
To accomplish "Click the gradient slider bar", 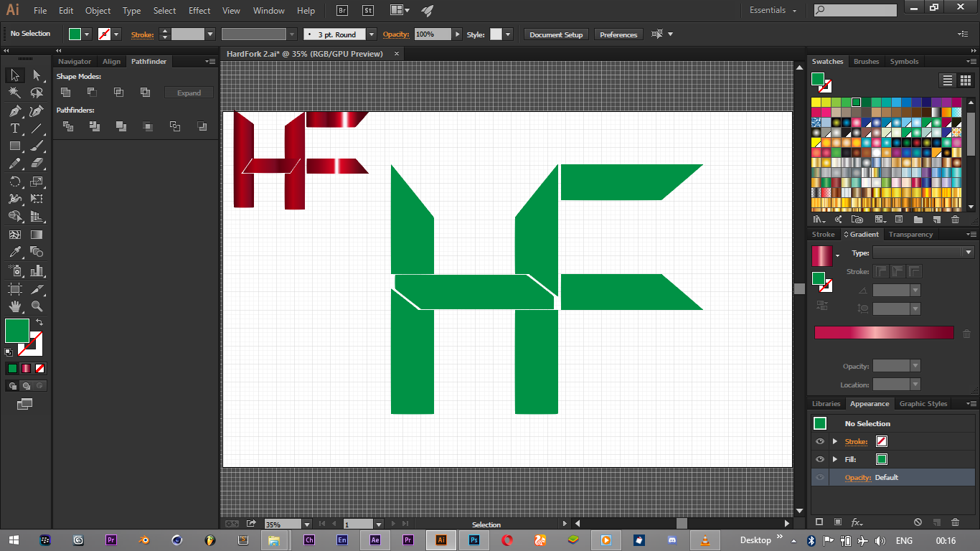I will click(884, 333).
